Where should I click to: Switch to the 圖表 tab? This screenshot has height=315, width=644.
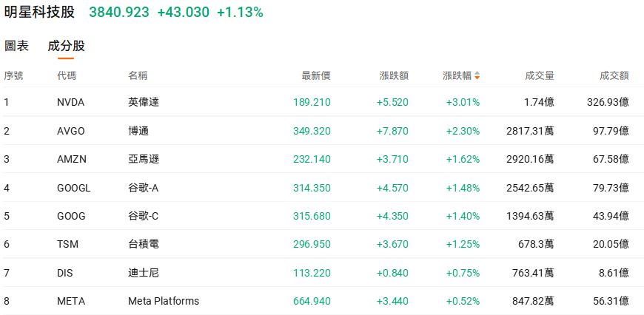[16, 46]
